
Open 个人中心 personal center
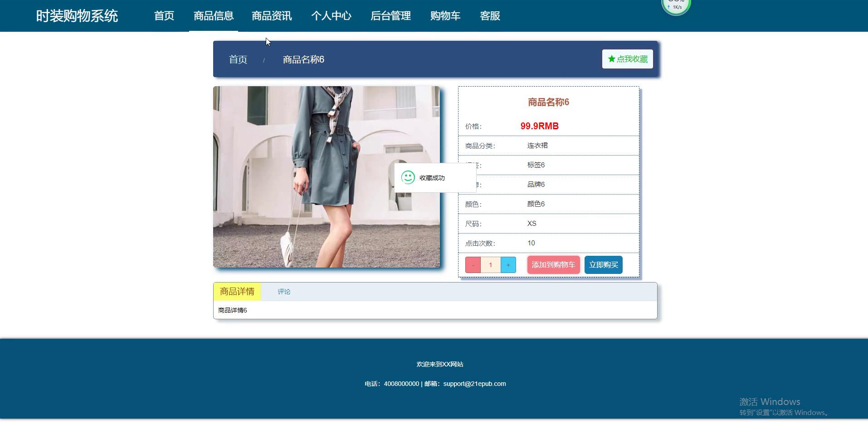coord(331,16)
